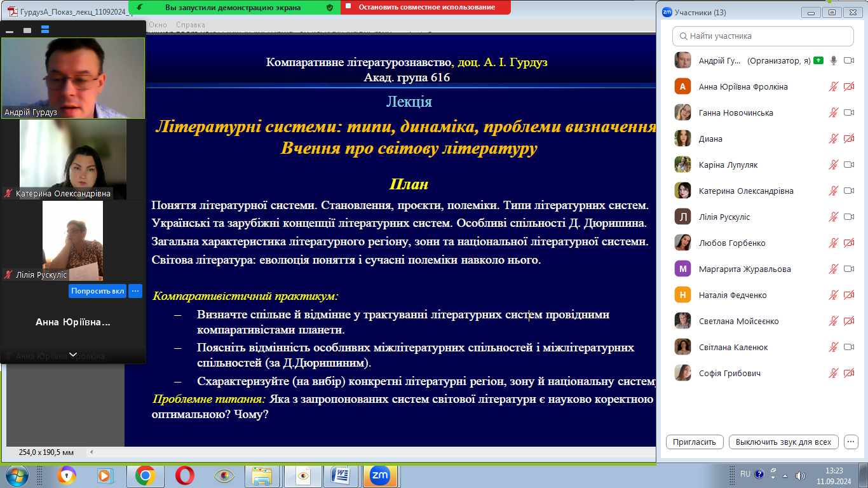Click the horizontal scrollbar left arrow in PDF viewer
The height and width of the screenshot is (488, 868).
pyautogui.click(x=92, y=452)
